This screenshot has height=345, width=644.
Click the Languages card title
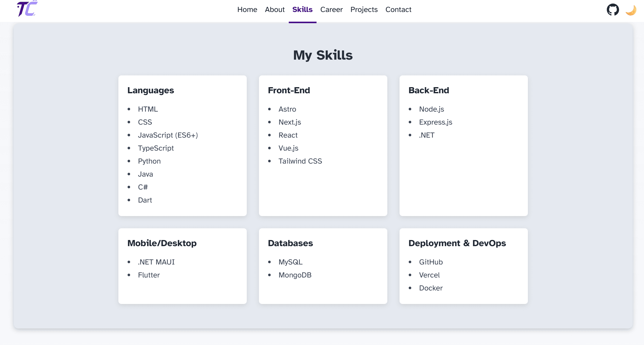(x=150, y=90)
